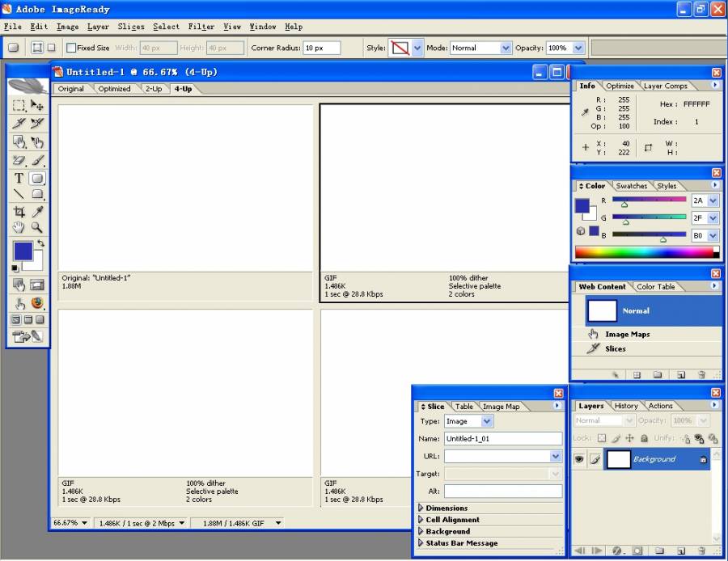Pick the Zoom magnifier tool
728x561 pixels.
coord(37,228)
